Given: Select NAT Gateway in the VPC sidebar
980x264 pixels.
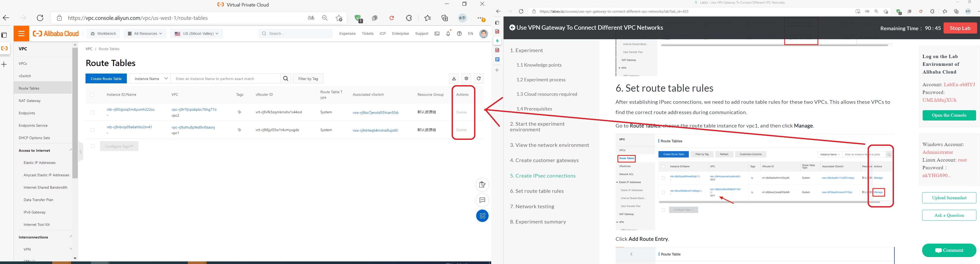Looking at the screenshot, I should pos(30,101).
